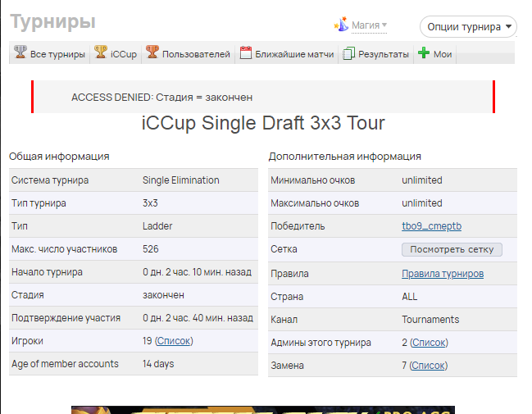The width and height of the screenshot is (532, 414).
Task: Switch to the iCCup tournaments tab
Action: click(x=116, y=53)
